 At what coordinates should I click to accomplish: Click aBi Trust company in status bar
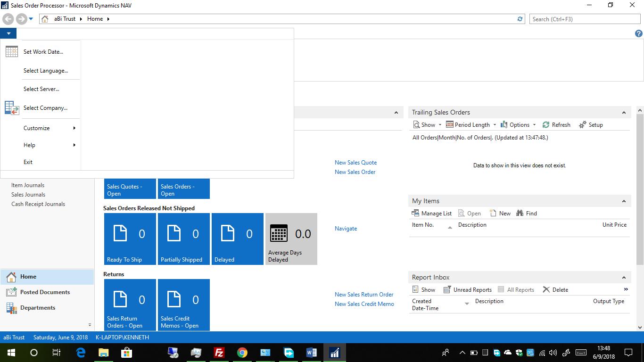14,337
